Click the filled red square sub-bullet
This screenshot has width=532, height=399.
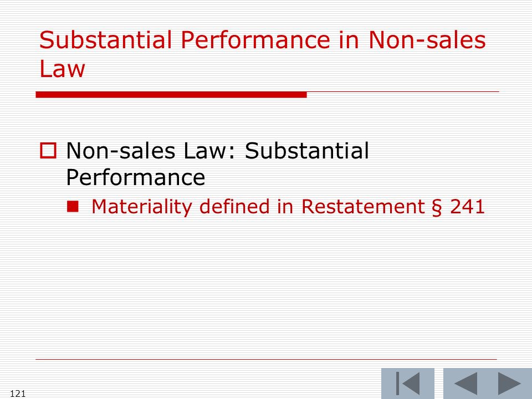point(73,206)
